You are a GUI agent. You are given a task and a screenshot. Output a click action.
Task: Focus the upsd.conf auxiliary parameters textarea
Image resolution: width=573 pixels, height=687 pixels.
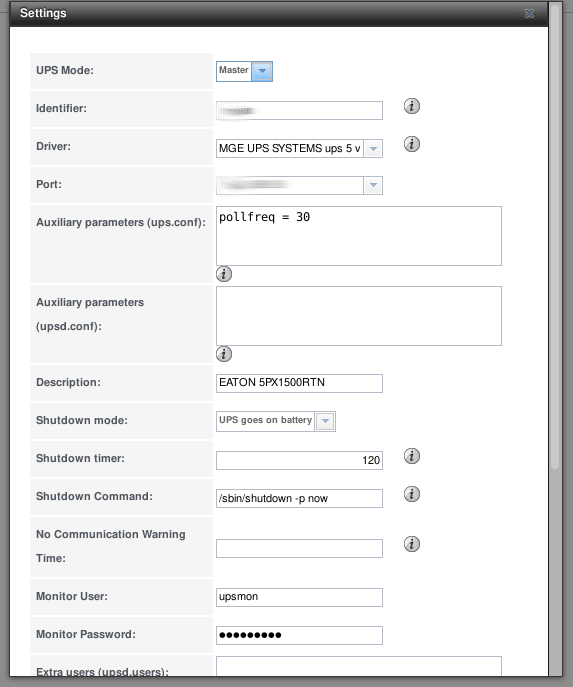[359, 316]
